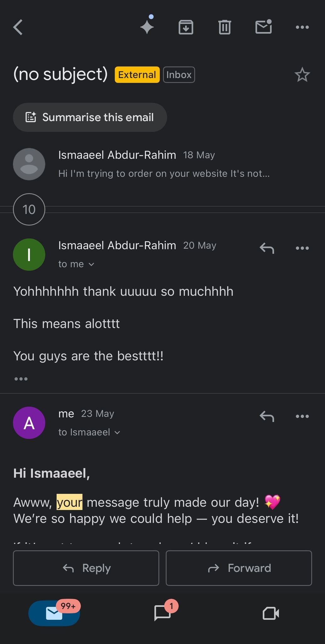The height and width of the screenshot is (644, 325).
Task: Go back using the left arrow
Action: point(18,27)
